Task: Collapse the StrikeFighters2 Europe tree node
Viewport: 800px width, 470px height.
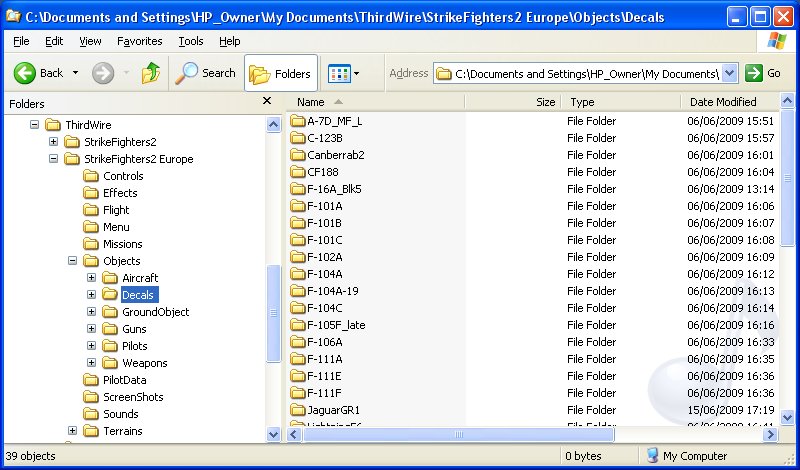Action: (x=53, y=159)
